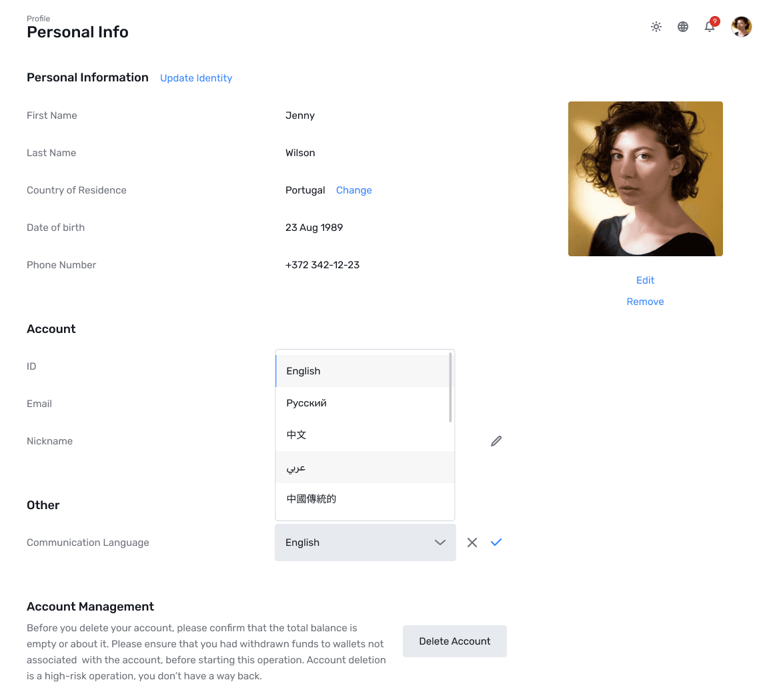Edit the profile photo
Image resolution: width=779 pixels, height=700 pixels.
coord(645,280)
